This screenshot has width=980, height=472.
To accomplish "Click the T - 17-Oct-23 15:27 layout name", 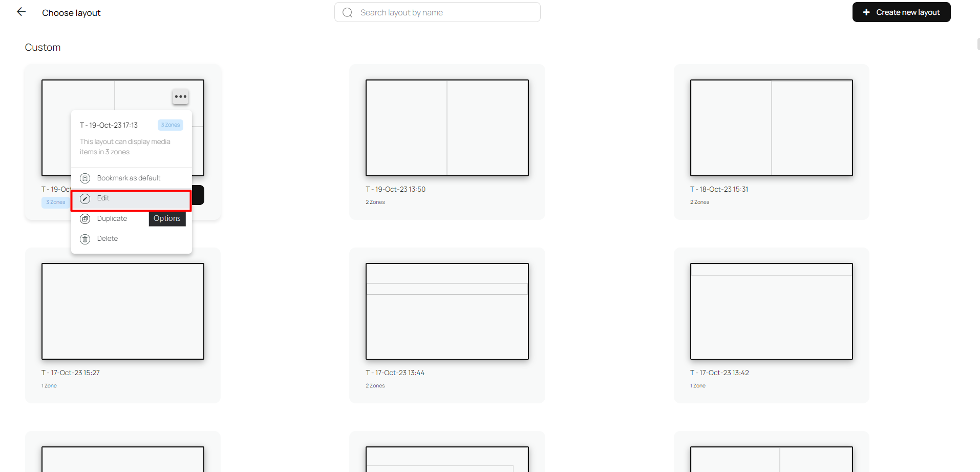I will coord(71,373).
